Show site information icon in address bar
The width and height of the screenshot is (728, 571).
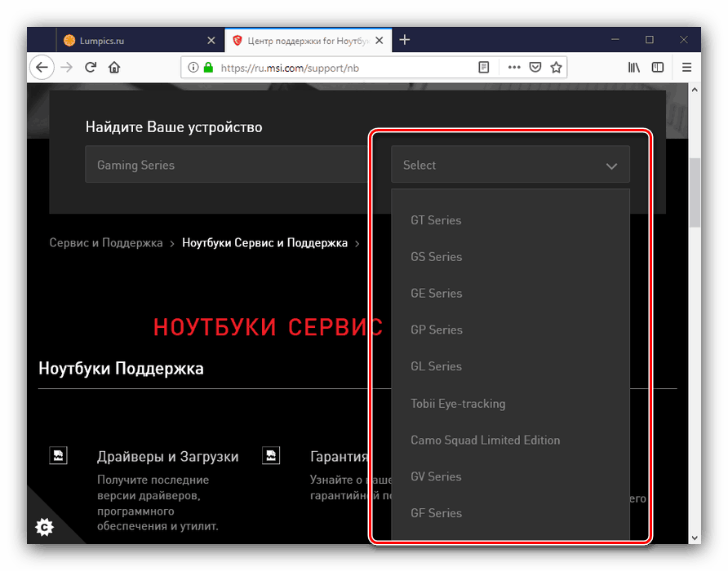[x=193, y=68]
